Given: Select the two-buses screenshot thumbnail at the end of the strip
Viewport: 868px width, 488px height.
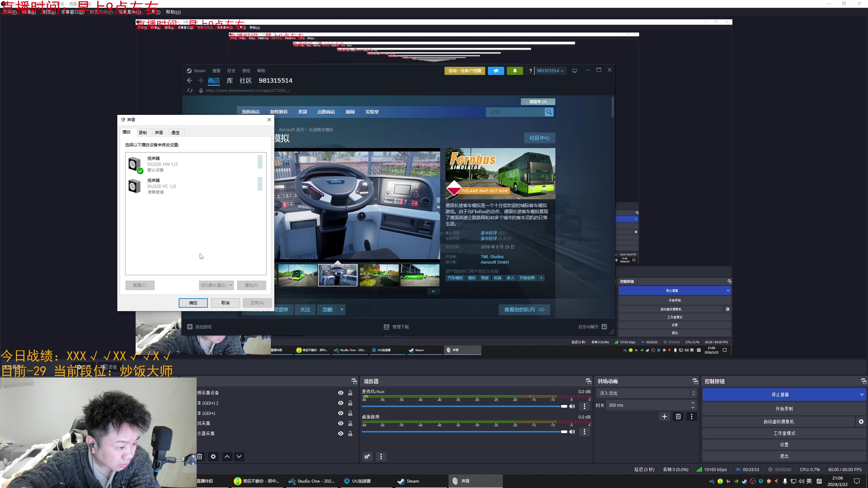Looking at the screenshot, I should [x=420, y=275].
